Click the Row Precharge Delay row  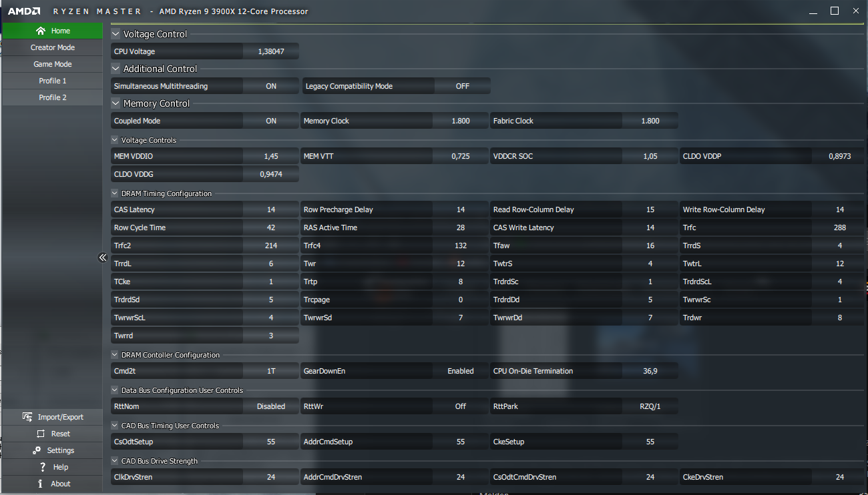pyautogui.click(x=395, y=209)
